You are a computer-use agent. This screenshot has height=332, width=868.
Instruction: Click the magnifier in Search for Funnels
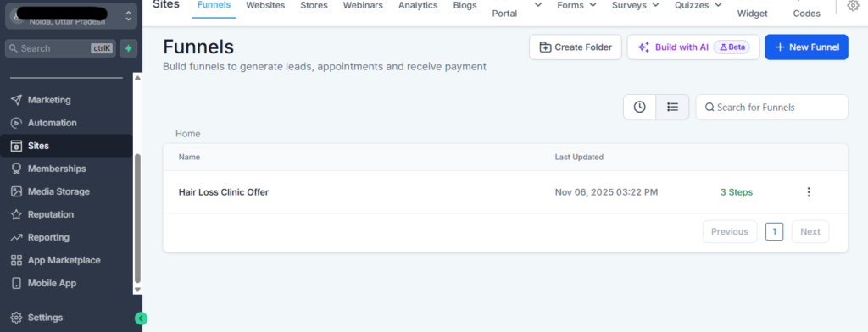(709, 108)
